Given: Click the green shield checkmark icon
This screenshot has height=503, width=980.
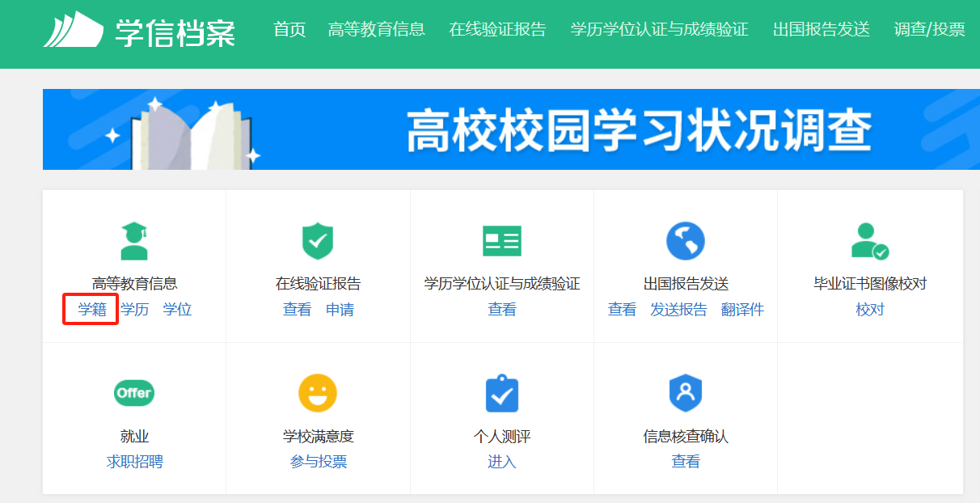Looking at the screenshot, I should click(x=318, y=241).
